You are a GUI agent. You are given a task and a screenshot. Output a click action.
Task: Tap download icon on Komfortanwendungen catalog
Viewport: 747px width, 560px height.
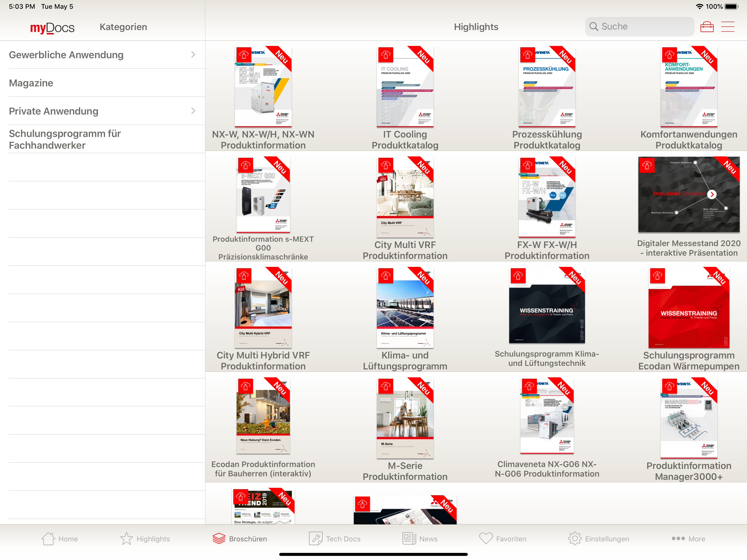pos(669,54)
